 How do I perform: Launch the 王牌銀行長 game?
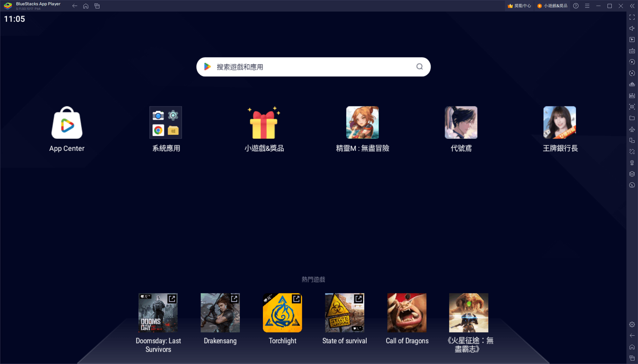click(560, 122)
